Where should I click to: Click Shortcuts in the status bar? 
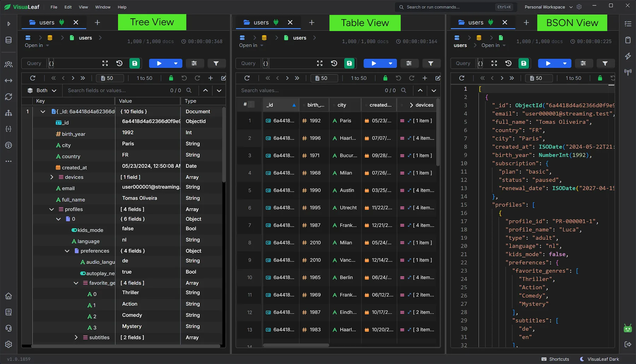coord(555,359)
